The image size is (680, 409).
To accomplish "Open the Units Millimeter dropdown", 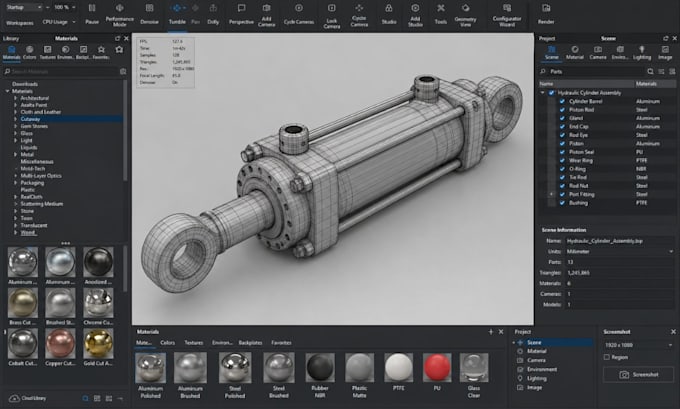I will [x=620, y=252].
